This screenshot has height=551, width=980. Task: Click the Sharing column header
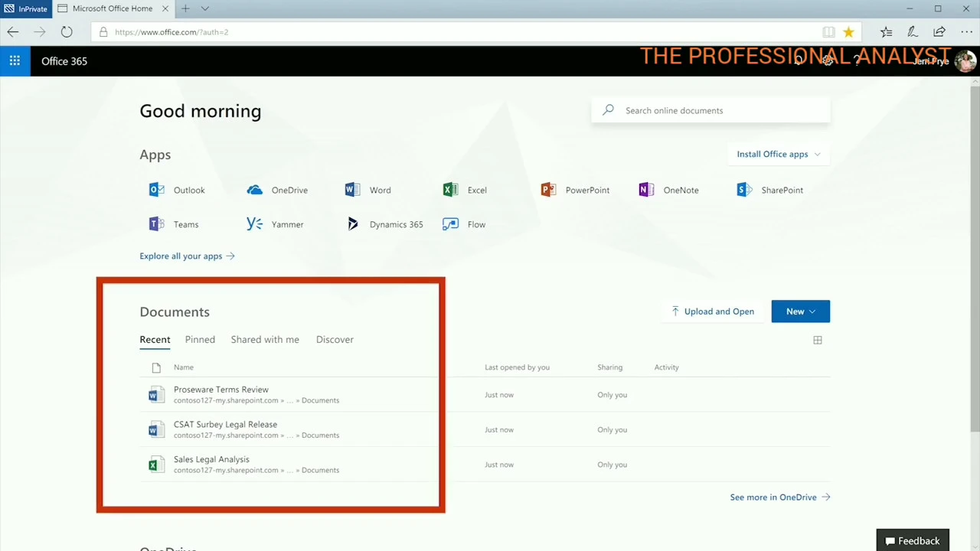610,367
